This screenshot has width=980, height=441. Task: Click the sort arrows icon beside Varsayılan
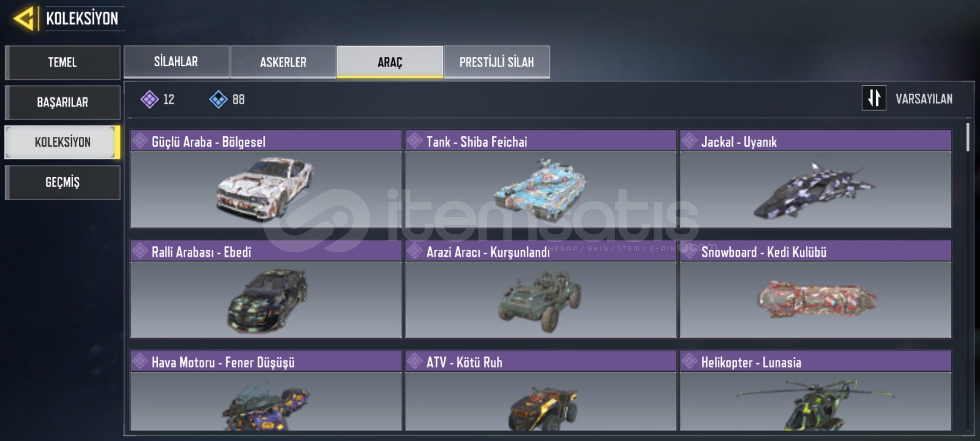click(873, 98)
